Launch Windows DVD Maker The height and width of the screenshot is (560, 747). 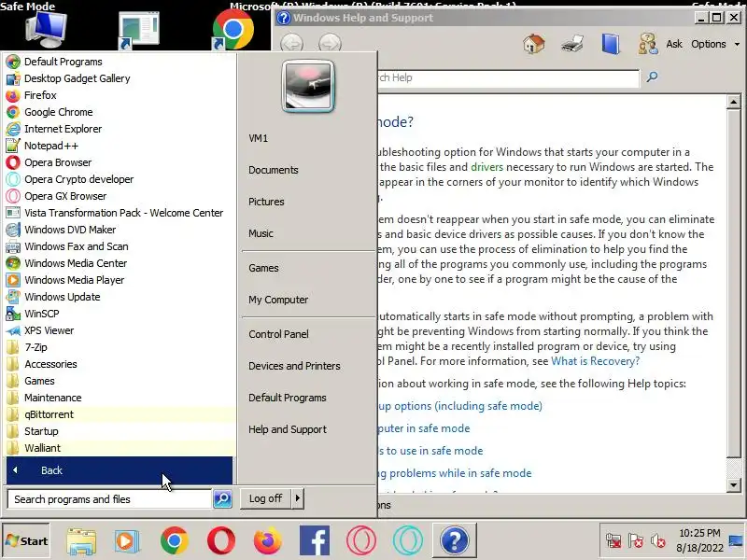pyautogui.click(x=70, y=230)
